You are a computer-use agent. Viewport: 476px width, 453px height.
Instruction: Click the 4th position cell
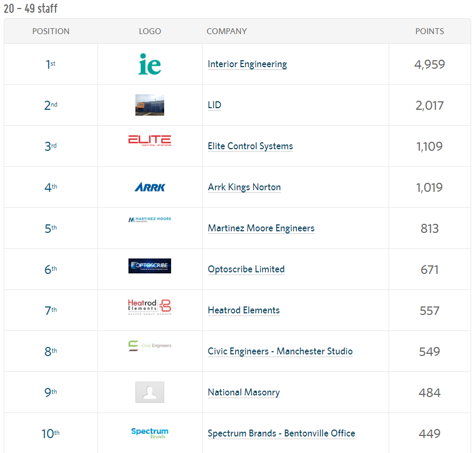pos(51,187)
